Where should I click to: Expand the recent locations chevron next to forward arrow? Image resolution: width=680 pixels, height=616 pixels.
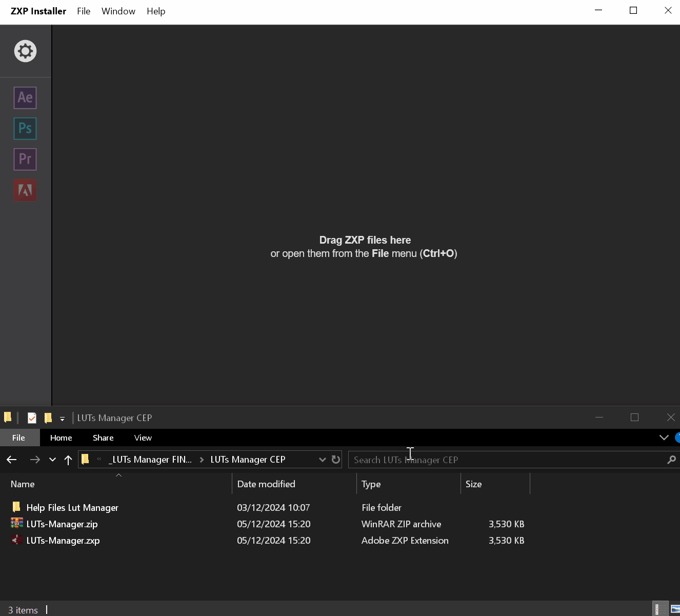coord(52,459)
